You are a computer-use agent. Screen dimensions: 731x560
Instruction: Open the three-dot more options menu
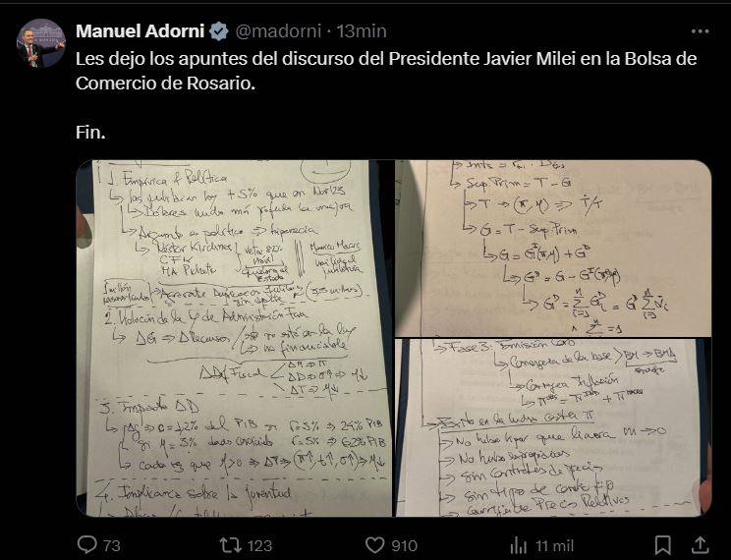pos(700,32)
